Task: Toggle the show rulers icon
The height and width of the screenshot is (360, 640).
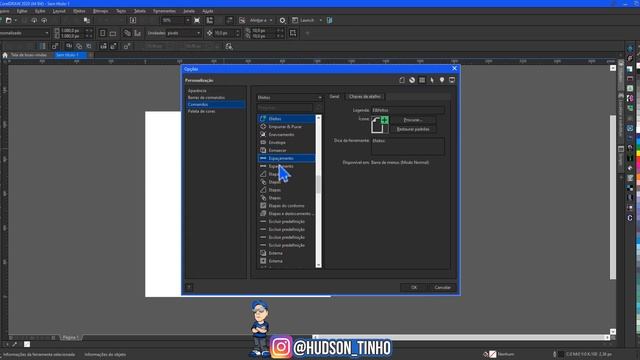Action: (209, 20)
